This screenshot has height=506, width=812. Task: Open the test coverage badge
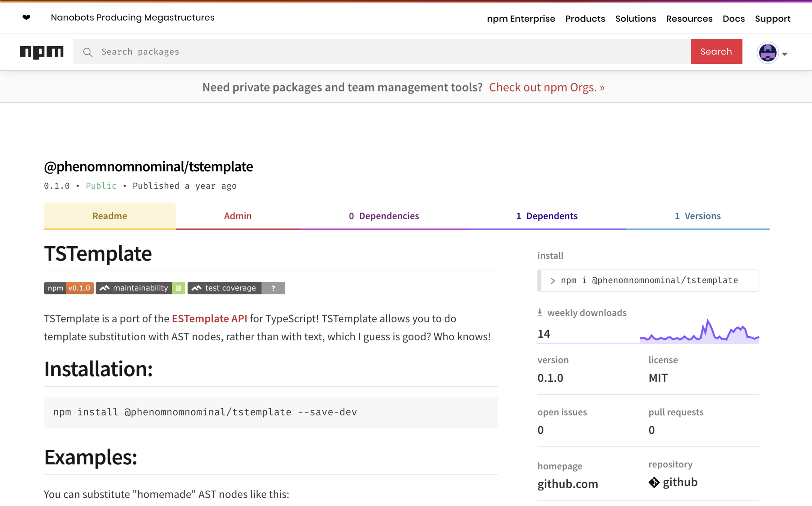pos(236,288)
